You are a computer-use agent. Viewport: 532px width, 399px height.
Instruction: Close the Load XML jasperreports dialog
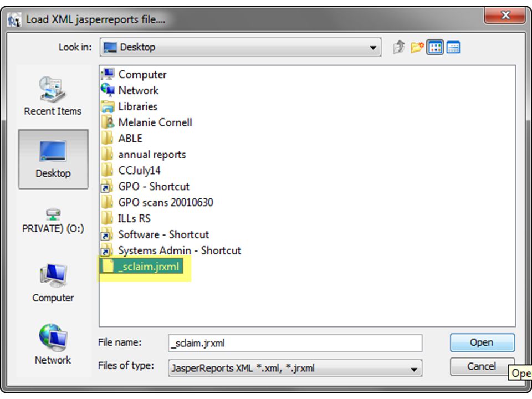point(505,16)
